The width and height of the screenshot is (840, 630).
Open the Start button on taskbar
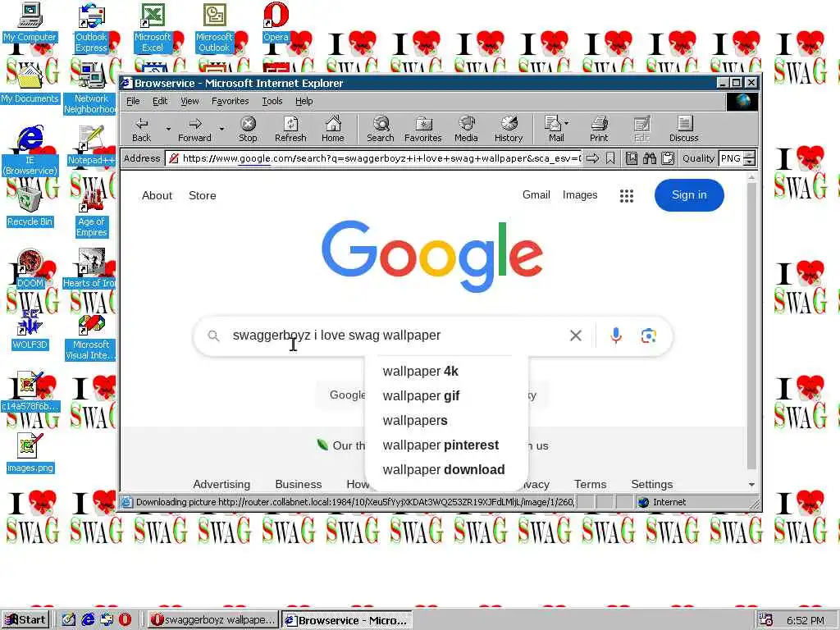pyautogui.click(x=25, y=620)
